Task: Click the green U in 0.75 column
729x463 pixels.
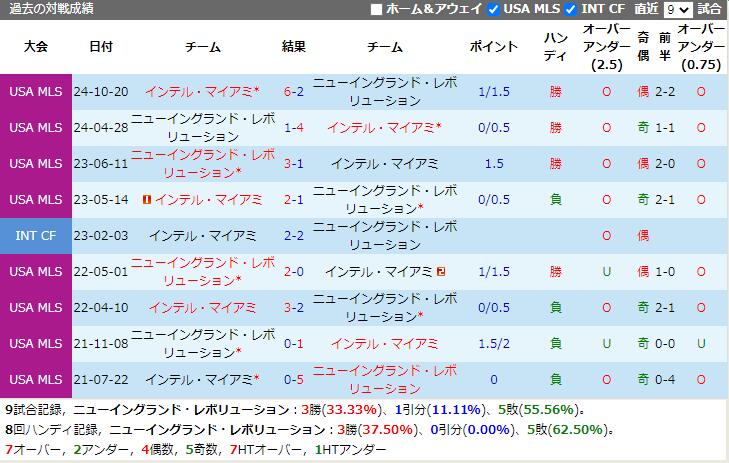Action: coord(701,344)
